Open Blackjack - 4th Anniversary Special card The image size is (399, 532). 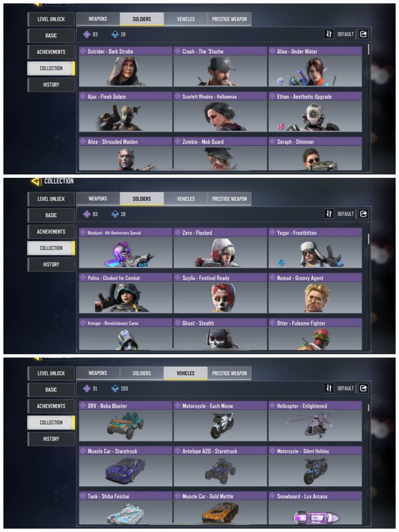tap(126, 248)
